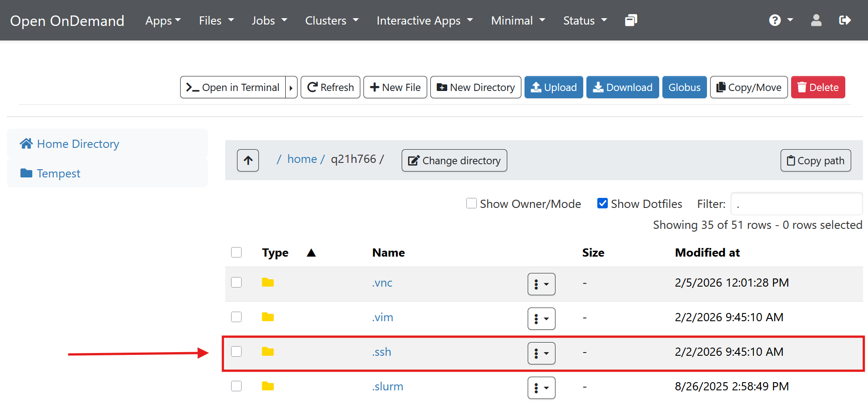
Task: Open the .ssh folder icon
Action: pyautogui.click(x=268, y=352)
